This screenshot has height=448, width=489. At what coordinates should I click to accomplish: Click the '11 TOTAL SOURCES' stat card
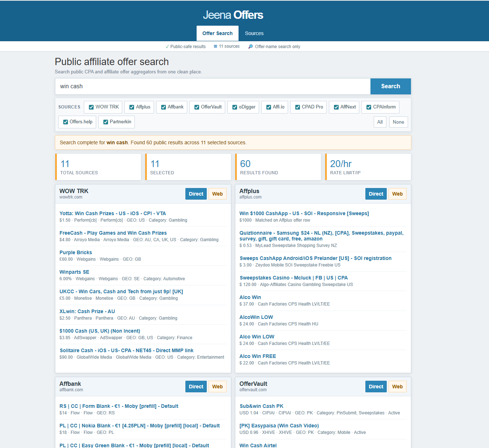pyautogui.click(x=98, y=167)
